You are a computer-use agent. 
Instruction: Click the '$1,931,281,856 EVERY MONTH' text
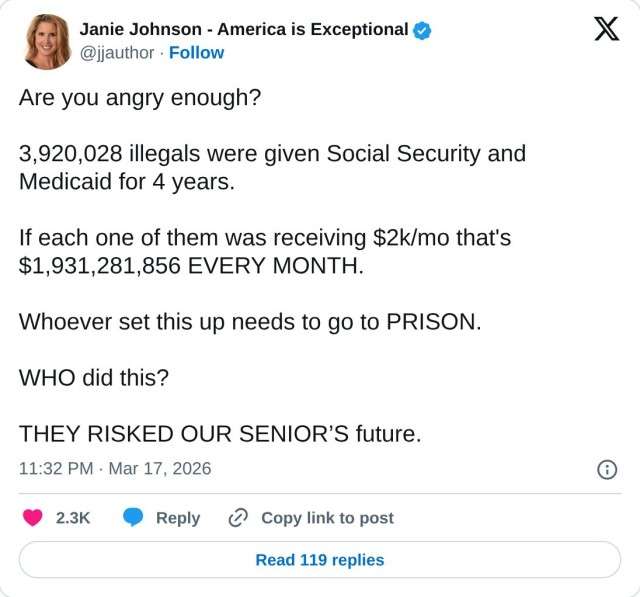click(191, 268)
